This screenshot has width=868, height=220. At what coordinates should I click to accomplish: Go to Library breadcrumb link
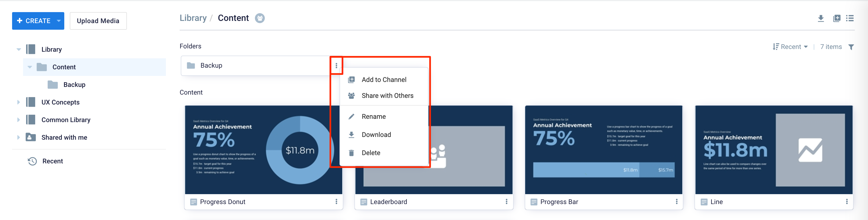pyautogui.click(x=193, y=18)
